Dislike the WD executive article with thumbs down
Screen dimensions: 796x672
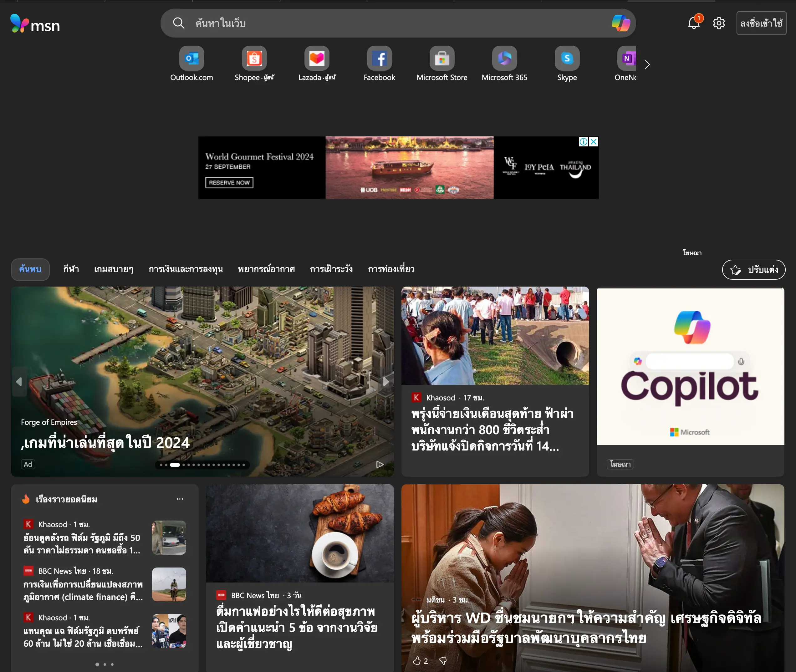click(443, 661)
